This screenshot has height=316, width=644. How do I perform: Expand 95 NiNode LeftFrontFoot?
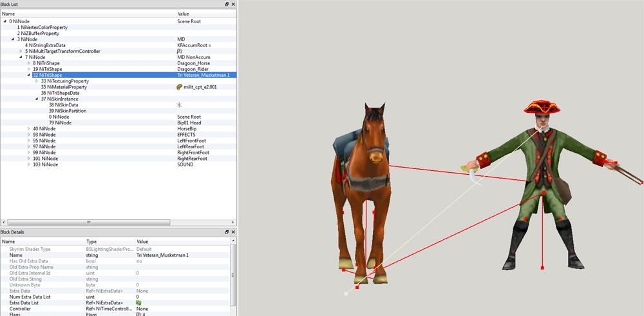click(29, 141)
